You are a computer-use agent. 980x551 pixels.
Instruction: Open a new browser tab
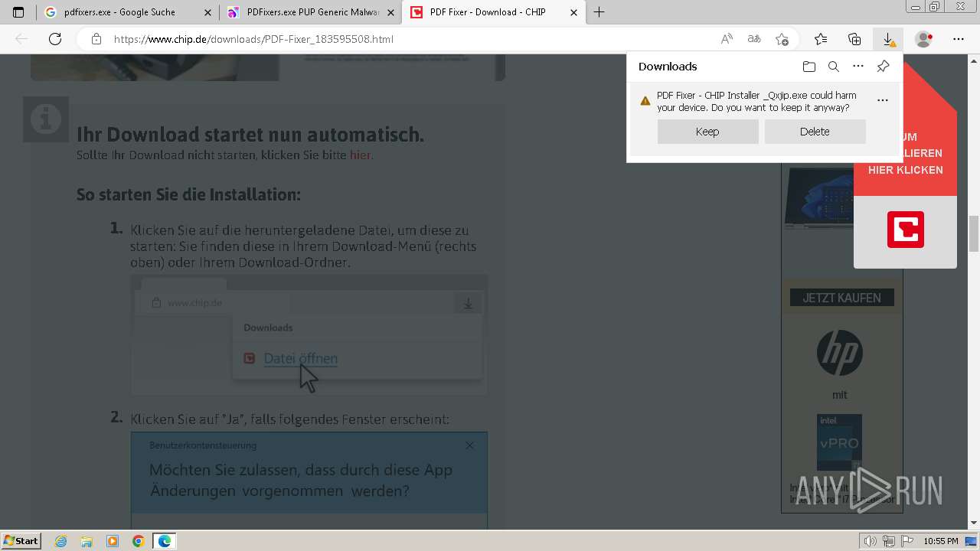pos(599,12)
